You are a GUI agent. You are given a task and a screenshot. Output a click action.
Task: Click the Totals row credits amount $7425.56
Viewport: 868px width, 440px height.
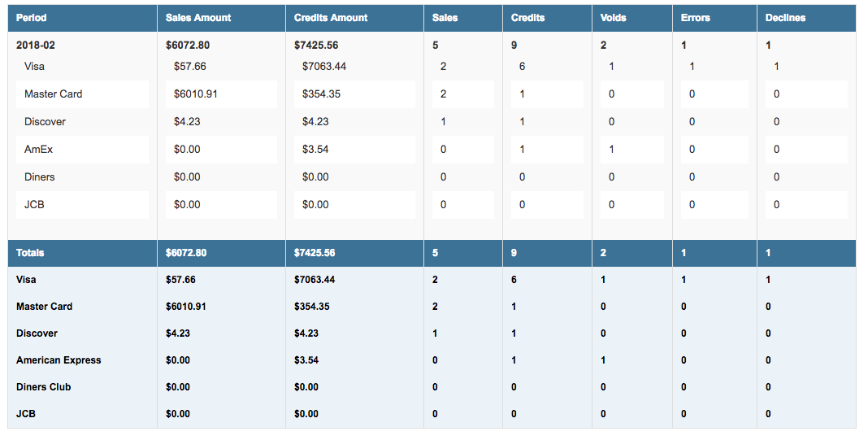point(315,253)
